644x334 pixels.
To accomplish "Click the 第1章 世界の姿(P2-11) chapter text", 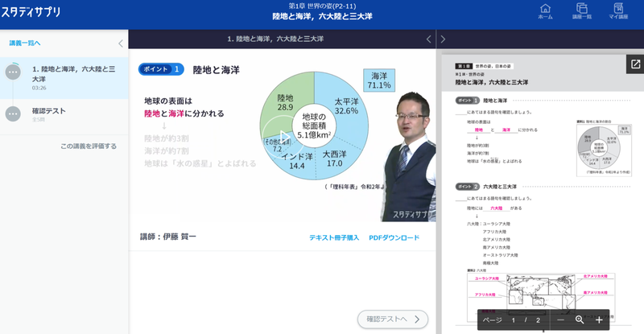I will click(x=322, y=6).
